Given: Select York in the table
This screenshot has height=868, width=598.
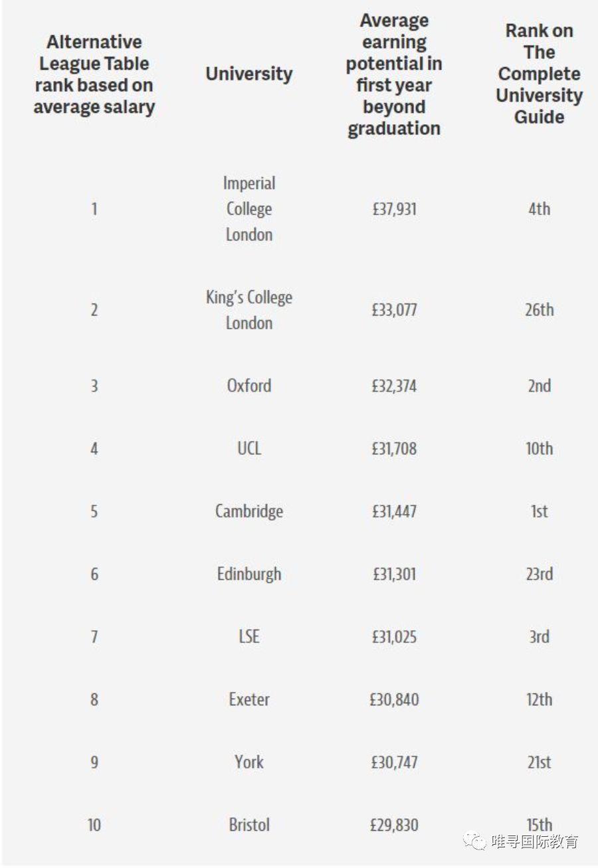Looking at the screenshot, I should tap(249, 762).
